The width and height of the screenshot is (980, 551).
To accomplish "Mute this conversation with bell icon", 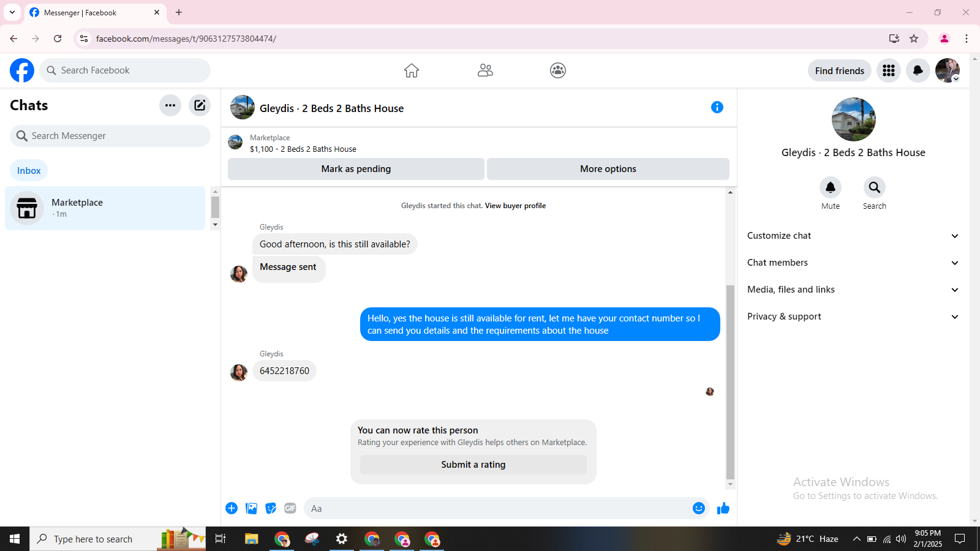I will 831,187.
